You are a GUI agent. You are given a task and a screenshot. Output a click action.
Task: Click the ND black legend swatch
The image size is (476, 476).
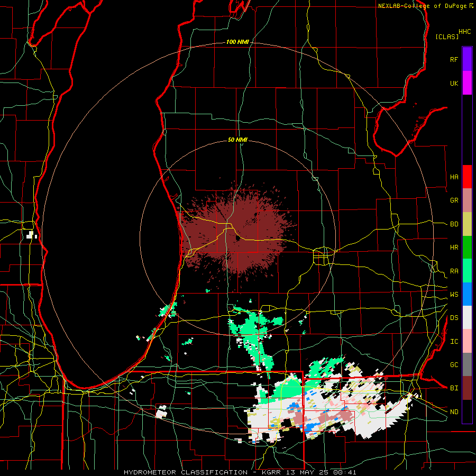(467, 411)
